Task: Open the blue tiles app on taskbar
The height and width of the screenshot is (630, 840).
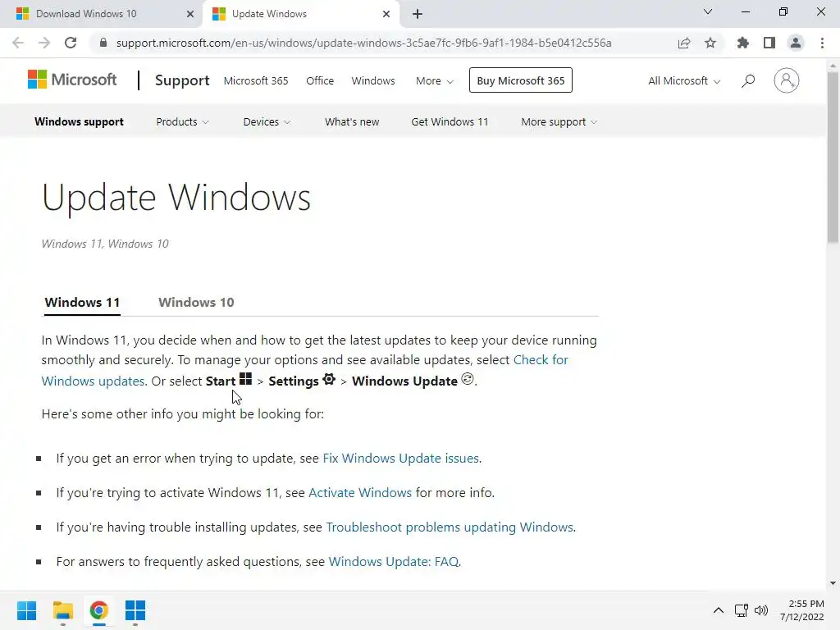Action: (x=135, y=610)
